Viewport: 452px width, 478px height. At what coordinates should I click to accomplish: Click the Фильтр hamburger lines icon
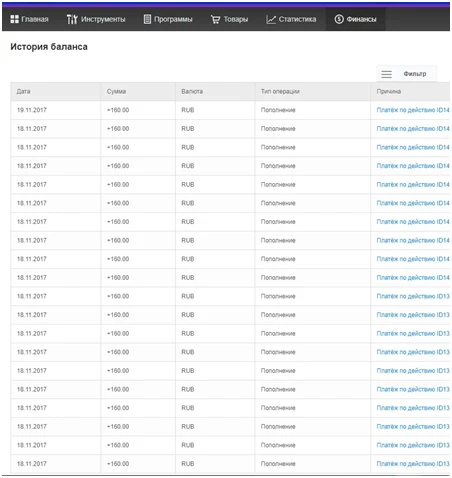pyautogui.click(x=387, y=74)
